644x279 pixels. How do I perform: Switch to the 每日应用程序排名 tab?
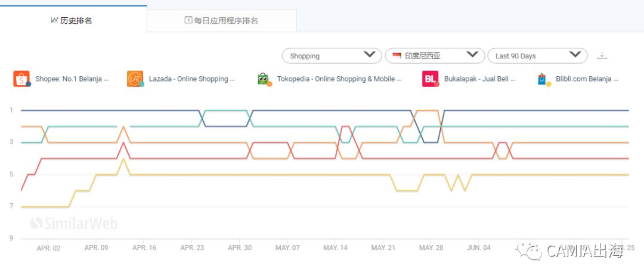point(221,20)
